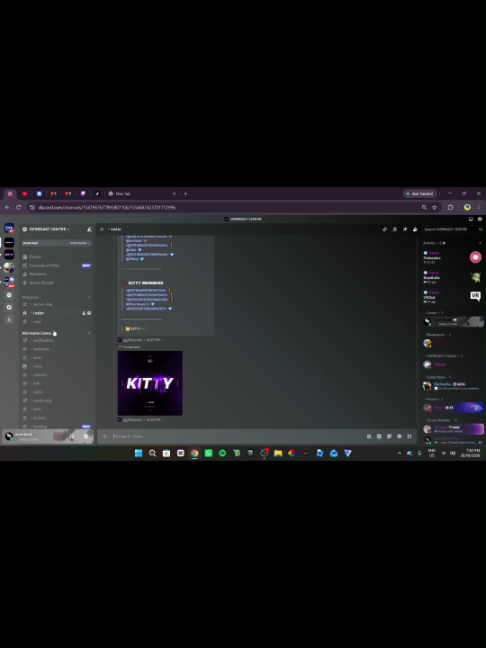
Task: Open roster channel settings gear icon
Action: click(89, 313)
